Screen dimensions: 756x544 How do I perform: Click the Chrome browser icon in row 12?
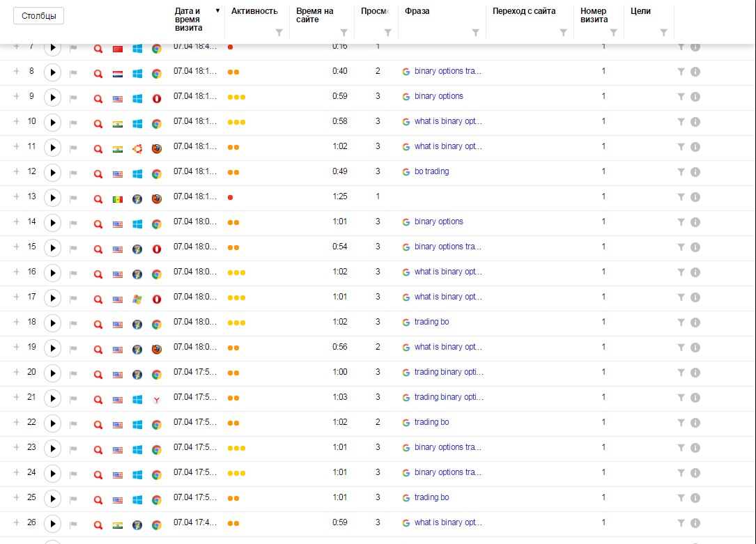coord(157,174)
